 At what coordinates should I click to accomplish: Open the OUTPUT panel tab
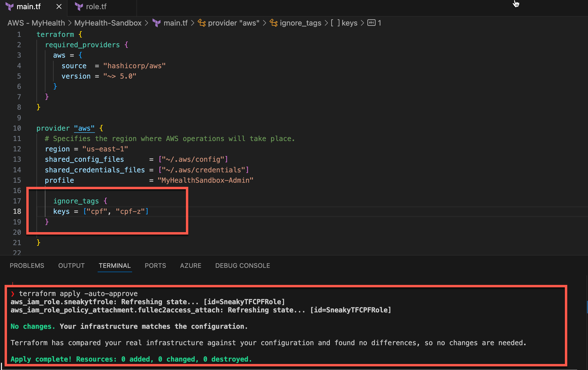[x=71, y=265]
